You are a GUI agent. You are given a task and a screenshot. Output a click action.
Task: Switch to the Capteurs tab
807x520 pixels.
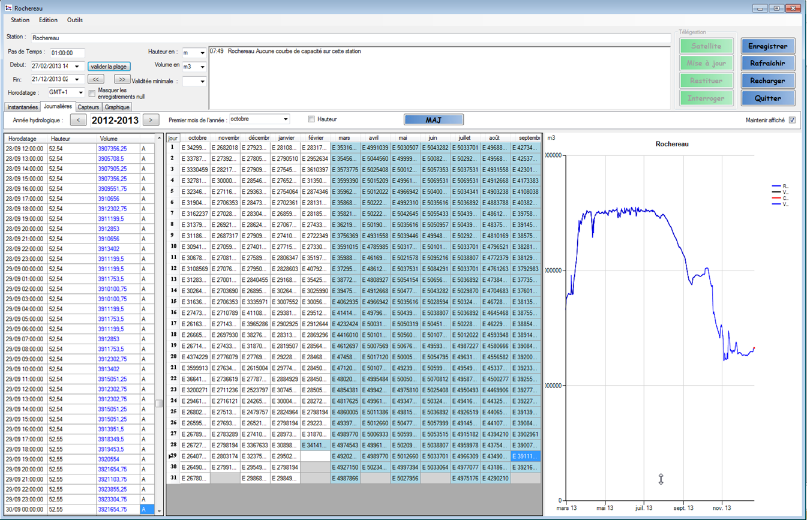89,107
